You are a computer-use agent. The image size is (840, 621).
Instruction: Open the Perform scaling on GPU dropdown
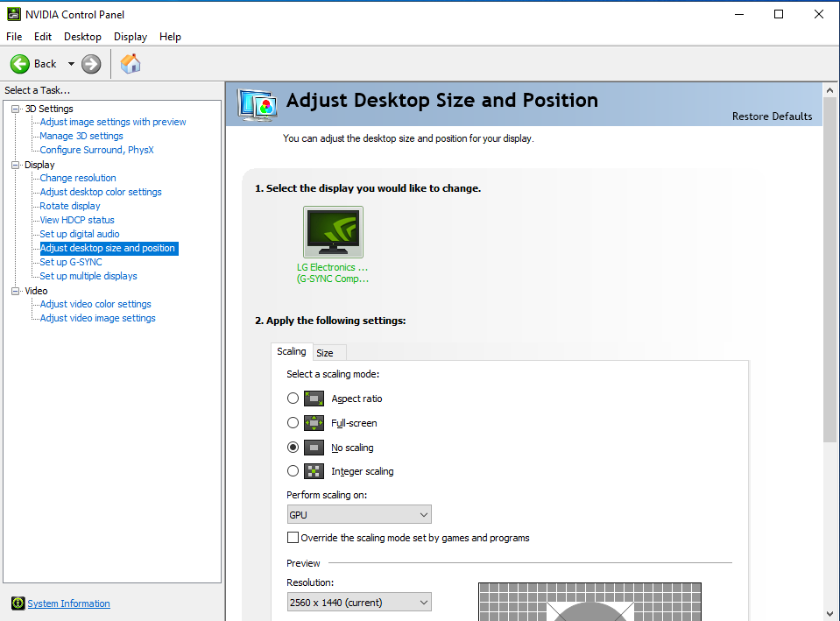[359, 515]
